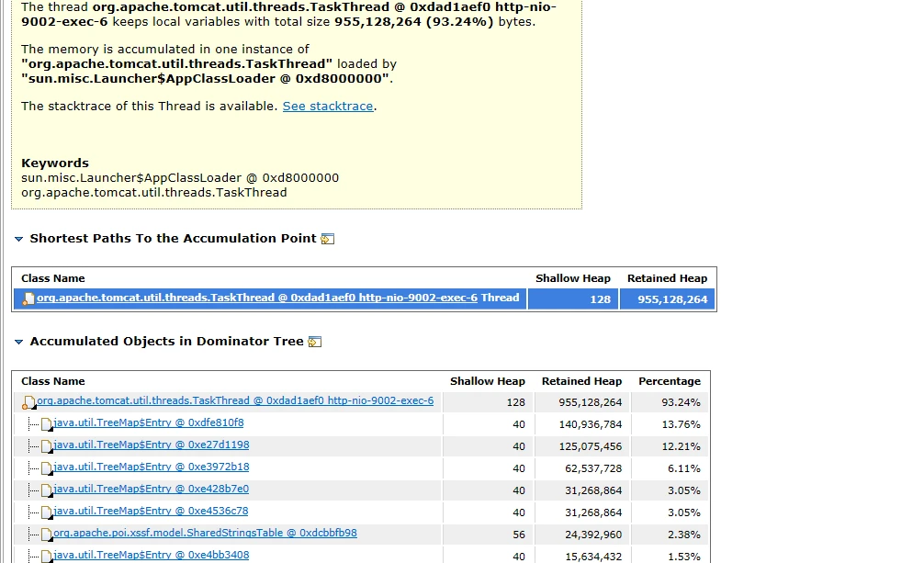Click the TaskThread object icon in dominator tree
924x563 pixels.
click(x=28, y=402)
